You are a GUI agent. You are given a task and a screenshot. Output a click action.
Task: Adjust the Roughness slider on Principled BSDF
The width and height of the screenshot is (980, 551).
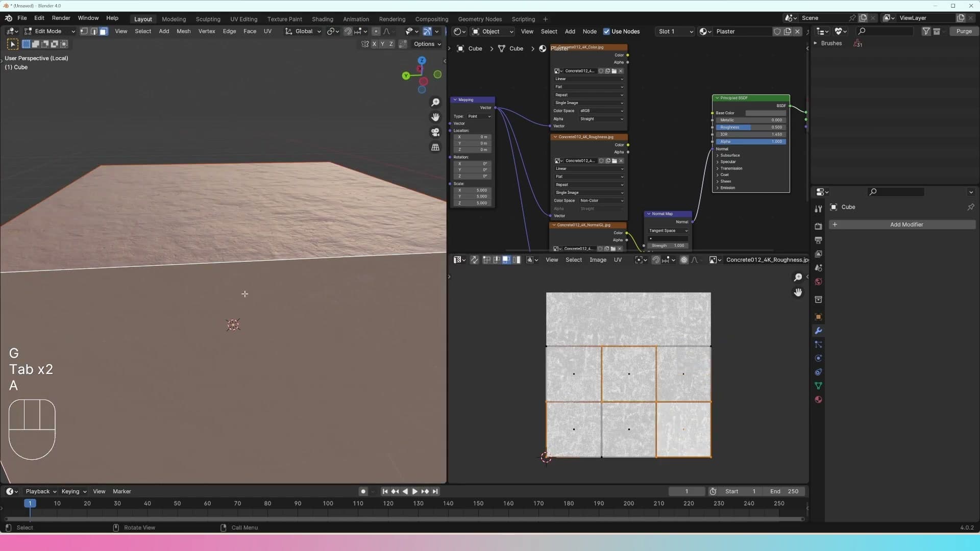coord(750,128)
